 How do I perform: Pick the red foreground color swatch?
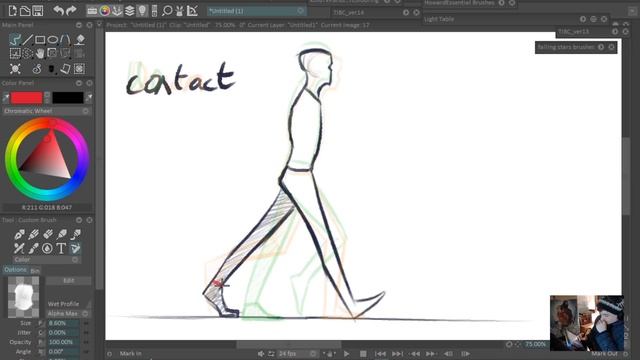click(x=27, y=98)
